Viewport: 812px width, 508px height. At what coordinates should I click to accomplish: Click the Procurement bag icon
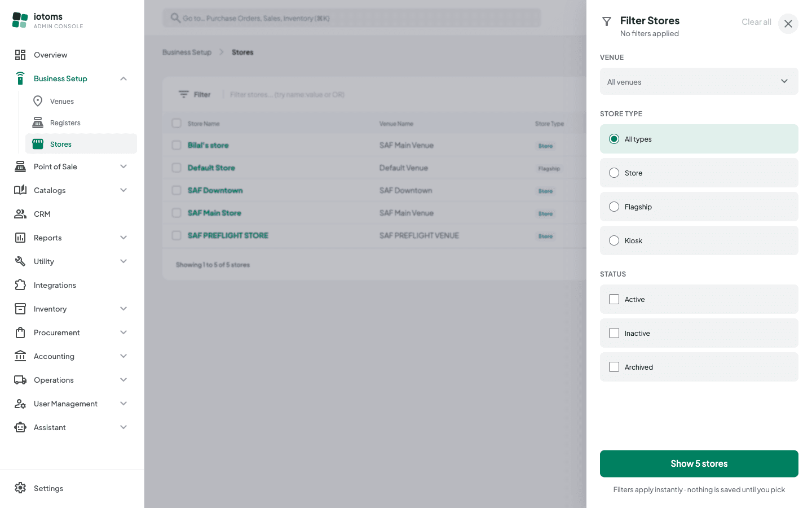coord(20,332)
